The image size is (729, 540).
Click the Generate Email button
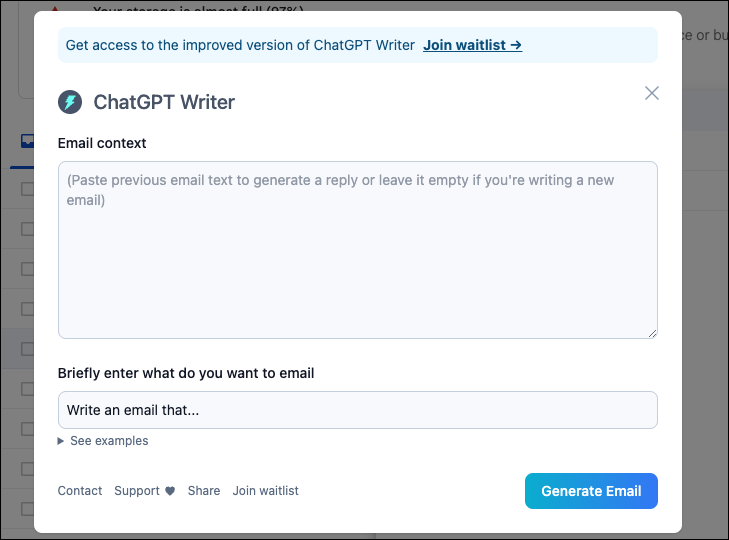click(x=591, y=491)
